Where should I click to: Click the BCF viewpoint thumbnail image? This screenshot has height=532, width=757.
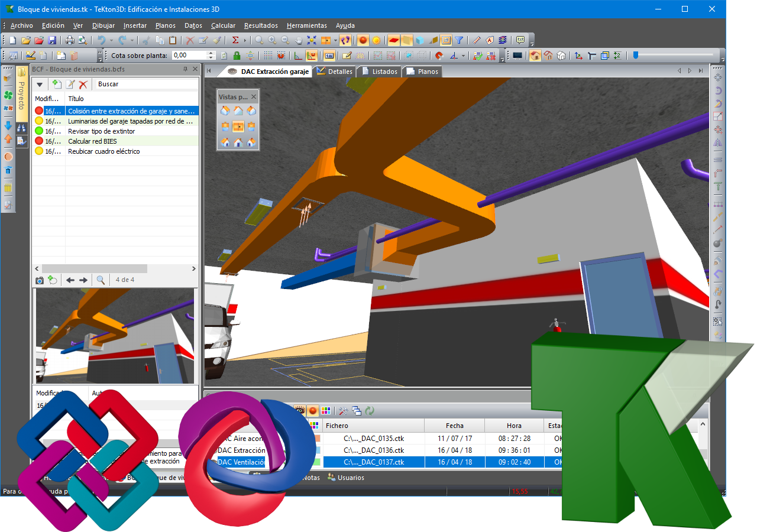(x=115, y=336)
